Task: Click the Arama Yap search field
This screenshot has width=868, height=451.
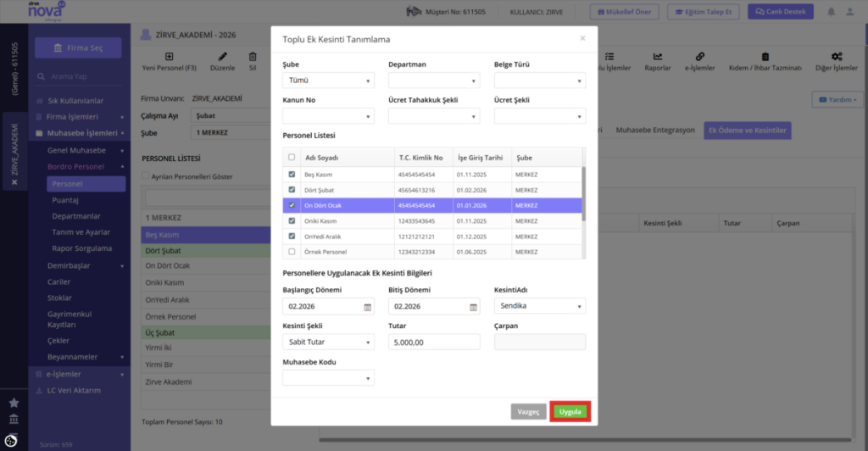Action: 78,76
